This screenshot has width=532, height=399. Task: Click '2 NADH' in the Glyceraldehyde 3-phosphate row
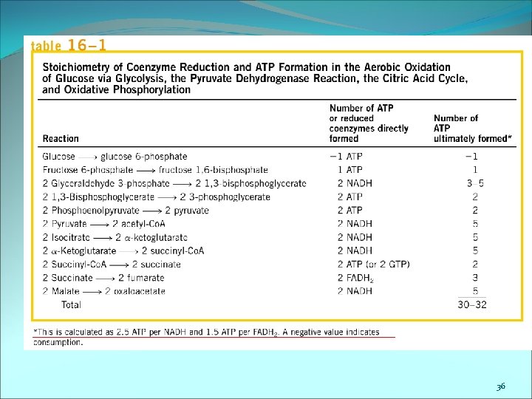355,183
